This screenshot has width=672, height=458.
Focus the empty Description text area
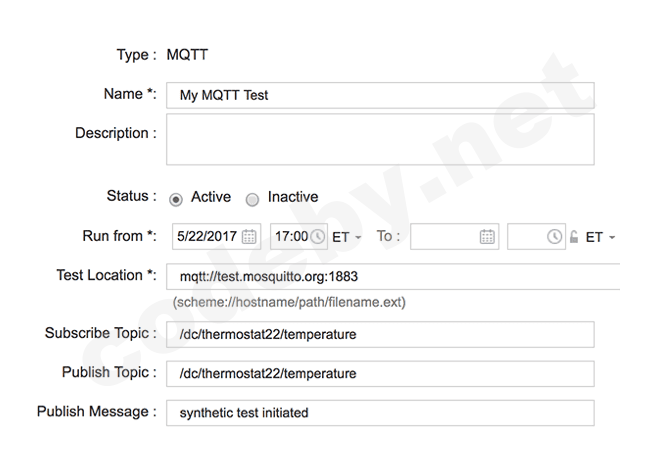click(x=380, y=139)
